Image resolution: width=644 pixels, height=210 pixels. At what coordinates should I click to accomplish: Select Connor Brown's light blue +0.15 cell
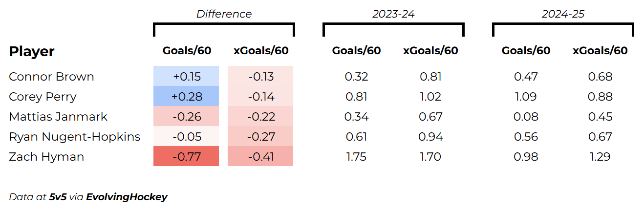pos(186,77)
